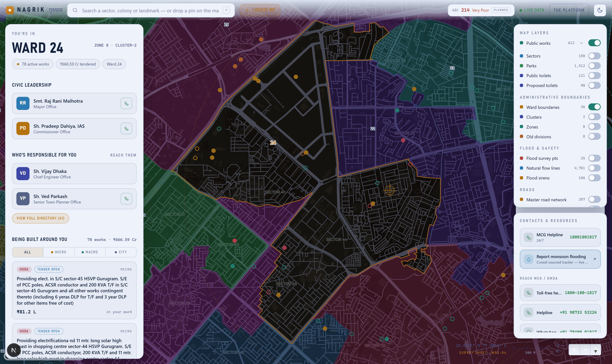Disable the Public works layer toggle
612x364 pixels.
[x=594, y=43]
